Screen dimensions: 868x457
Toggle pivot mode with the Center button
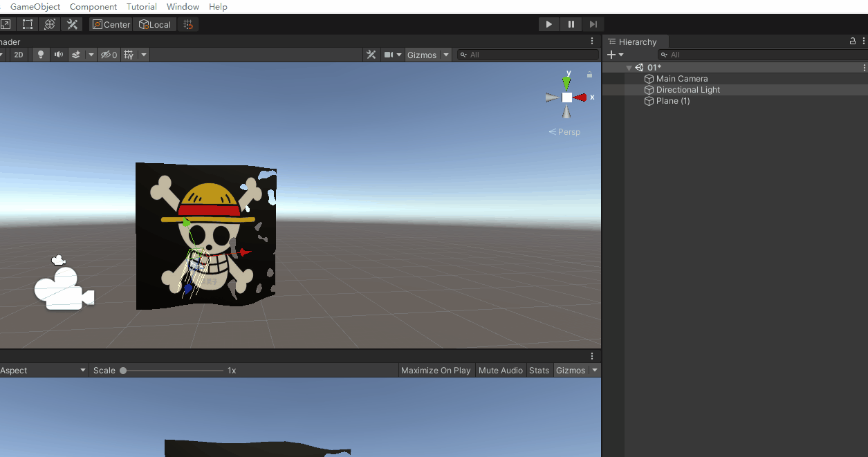click(111, 24)
